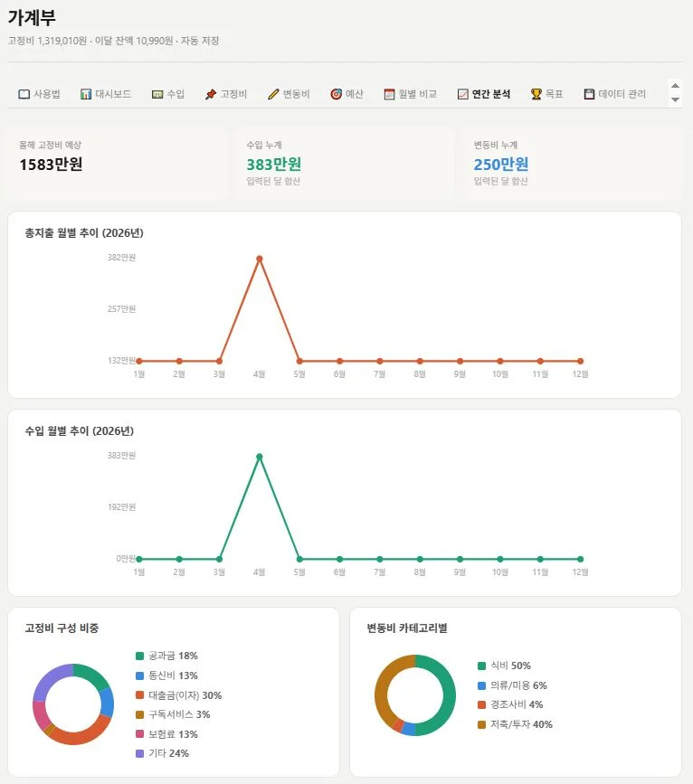
Task: Click the 1월 data point on 총지출 chart
Action: point(139,361)
